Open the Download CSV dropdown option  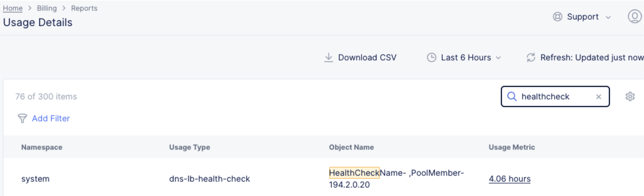[x=367, y=57]
